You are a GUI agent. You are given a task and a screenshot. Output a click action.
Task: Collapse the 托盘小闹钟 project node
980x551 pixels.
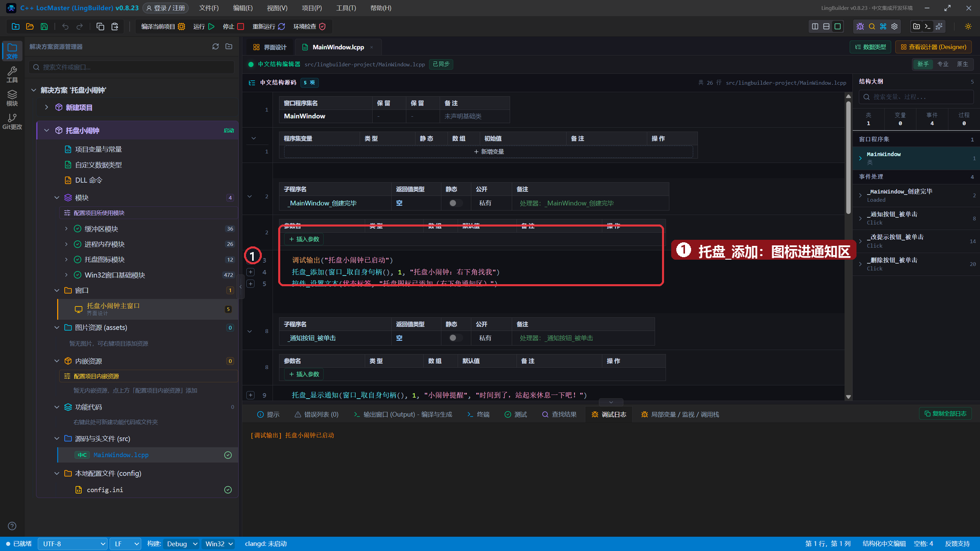pyautogui.click(x=46, y=131)
